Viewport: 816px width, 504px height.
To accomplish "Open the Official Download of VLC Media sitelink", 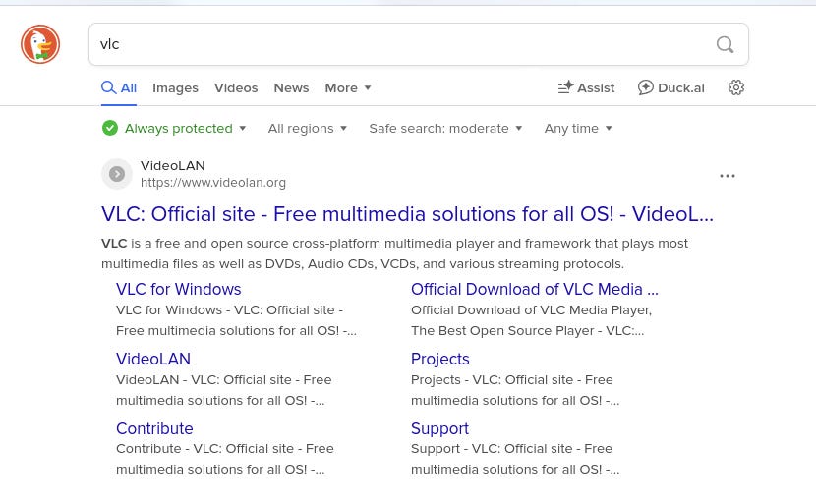I will [535, 289].
